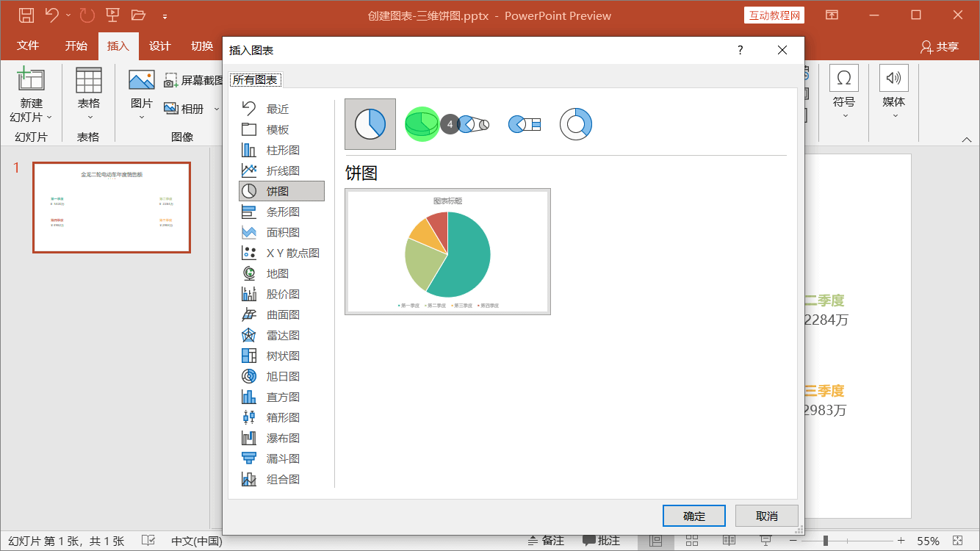Close the 插入图表 dialog
Image resolution: width=980 pixels, height=551 pixels.
782,50
